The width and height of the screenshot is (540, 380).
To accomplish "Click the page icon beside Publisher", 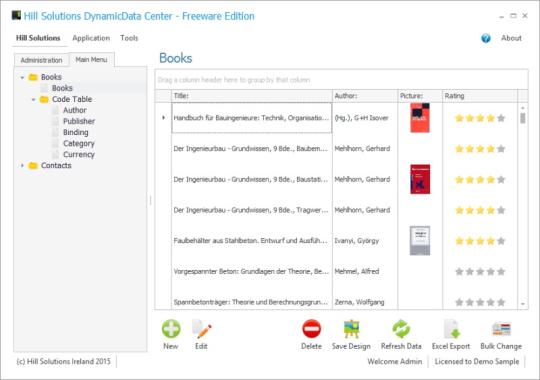I will click(x=55, y=121).
